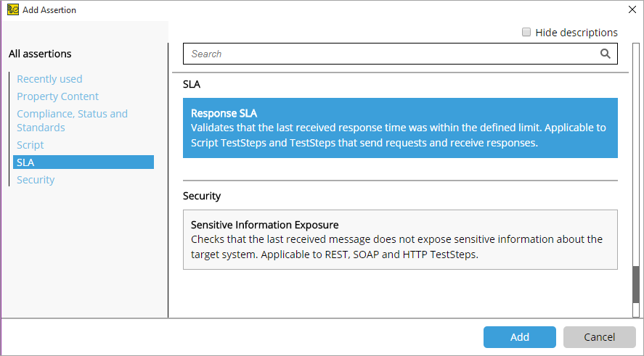644x356 pixels.
Task: Click the Add button
Action: [520, 337]
